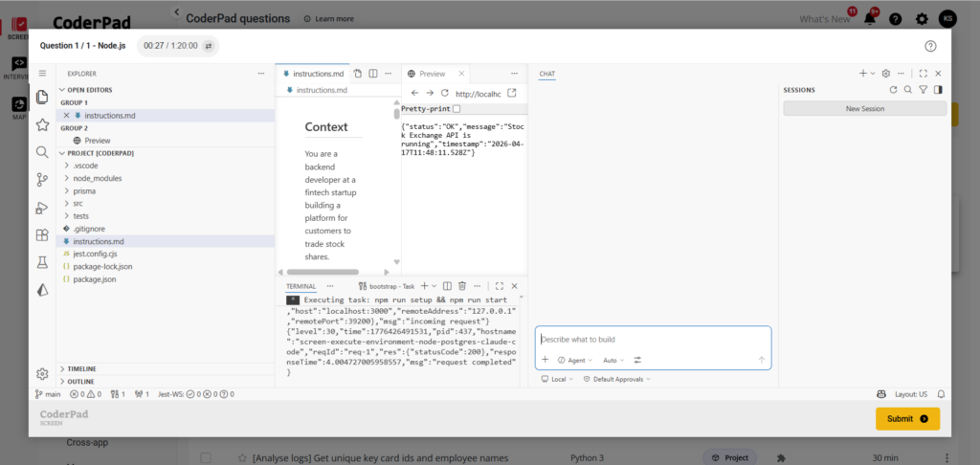Open the new terminal launch profile dropdown arrow
The height and width of the screenshot is (465, 980).
[434, 286]
